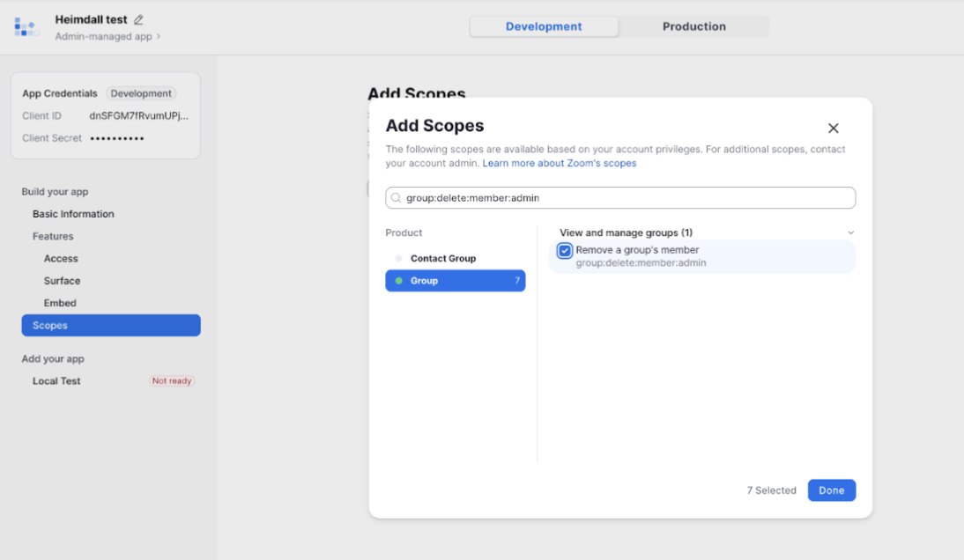Go to the Surface page
964x560 pixels.
click(x=62, y=281)
